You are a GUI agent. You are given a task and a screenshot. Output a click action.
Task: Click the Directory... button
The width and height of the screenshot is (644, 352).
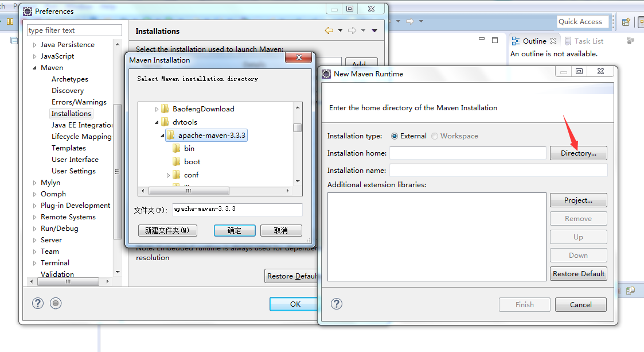pyautogui.click(x=578, y=153)
